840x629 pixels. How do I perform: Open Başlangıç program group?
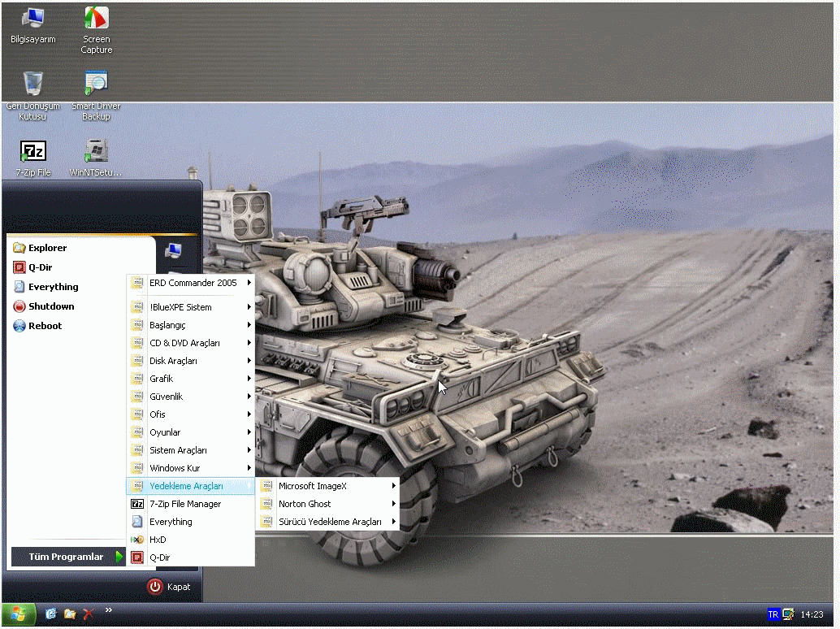(190, 325)
